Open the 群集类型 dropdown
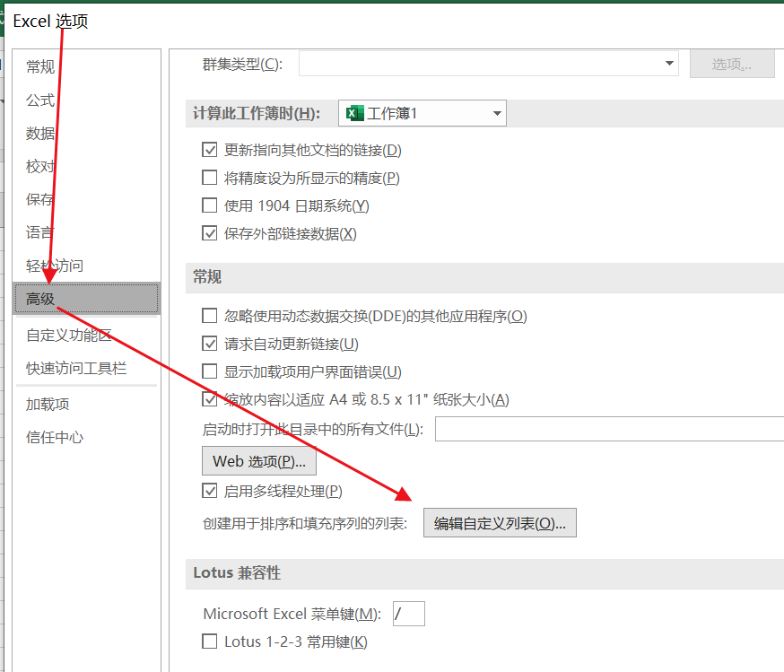Screen dimensions: 784x672 point(669,63)
